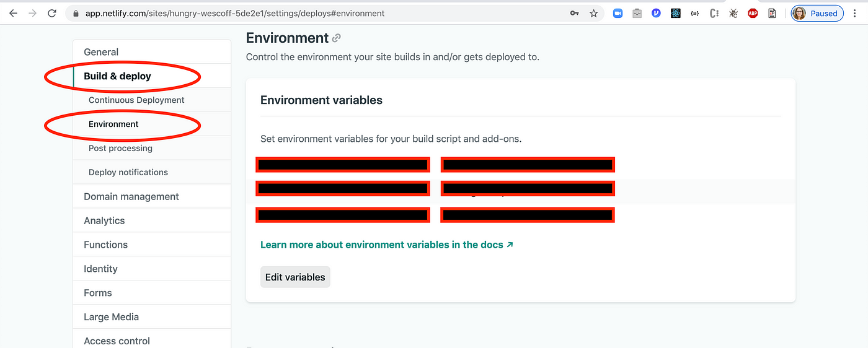Screen dimensions: 868x348
Task: Open the Zoom extension icon
Action: pyautogui.click(x=618, y=13)
